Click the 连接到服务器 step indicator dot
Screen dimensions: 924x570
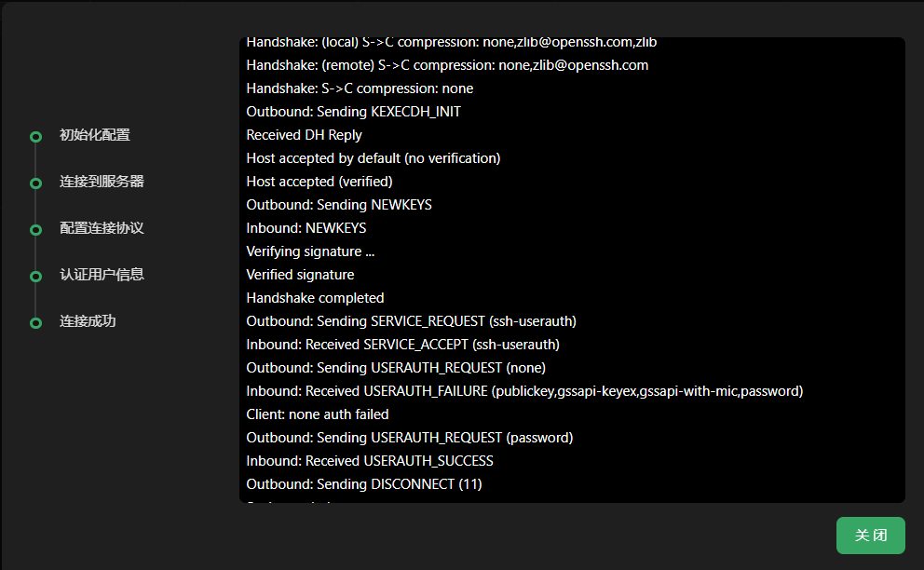tap(34, 183)
